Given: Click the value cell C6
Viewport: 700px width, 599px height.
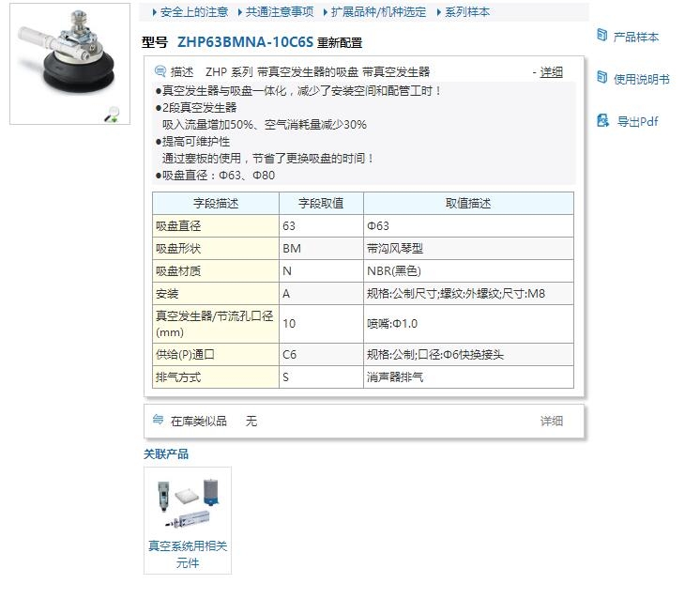Looking at the screenshot, I should [x=321, y=355].
